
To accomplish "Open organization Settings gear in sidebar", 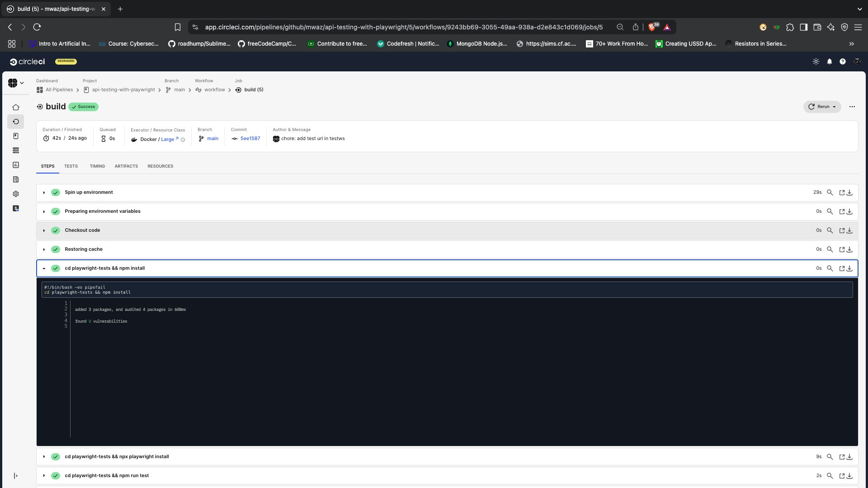I will tap(16, 194).
